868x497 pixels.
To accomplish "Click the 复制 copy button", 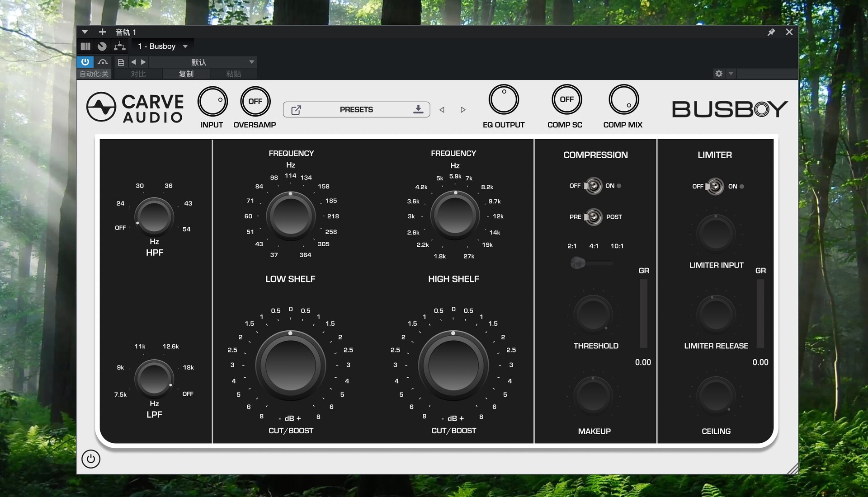I will (186, 74).
